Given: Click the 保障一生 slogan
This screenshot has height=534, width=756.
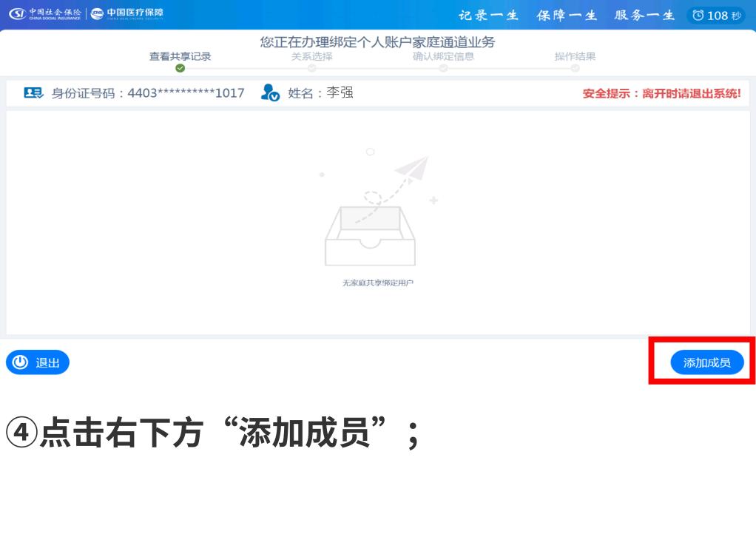Looking at the screenshot, I should coord(567,16).
